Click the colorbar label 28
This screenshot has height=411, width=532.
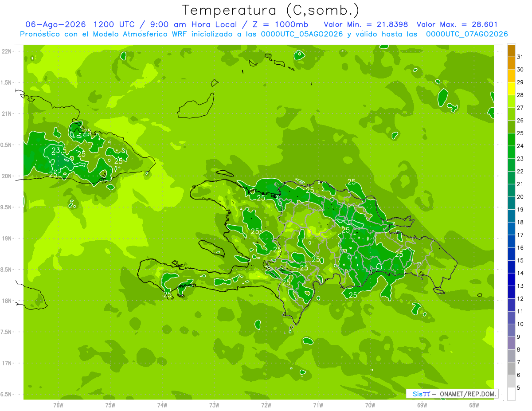pos(520,95)
